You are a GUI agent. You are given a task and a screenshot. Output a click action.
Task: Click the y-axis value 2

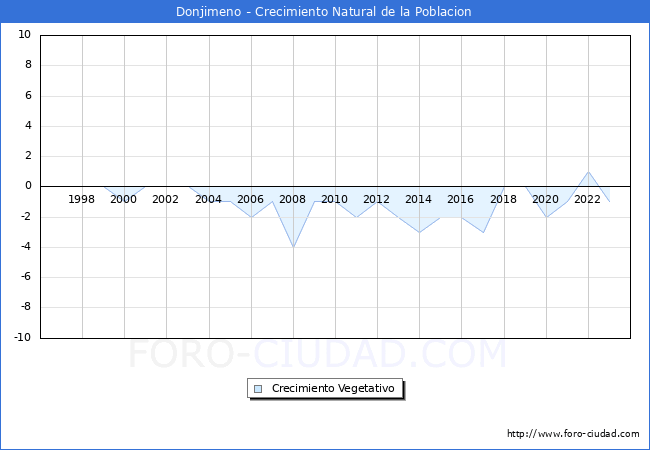[28, 156]
